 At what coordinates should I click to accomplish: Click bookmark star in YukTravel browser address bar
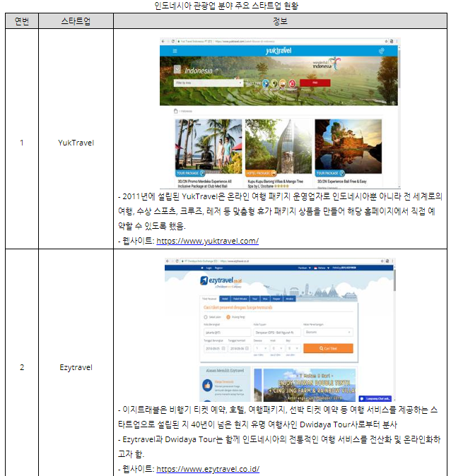click(386, 41)
